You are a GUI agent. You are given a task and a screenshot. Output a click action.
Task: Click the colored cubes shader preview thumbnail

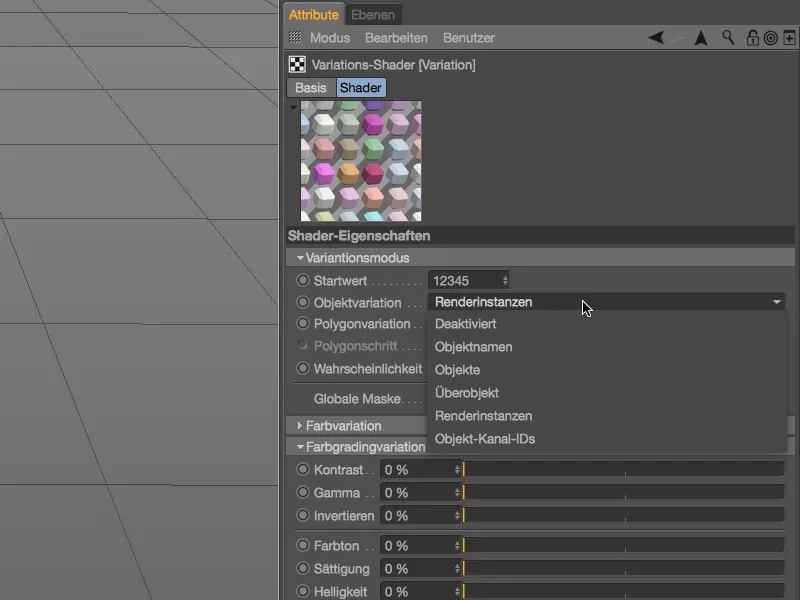(x=361, y=161)
